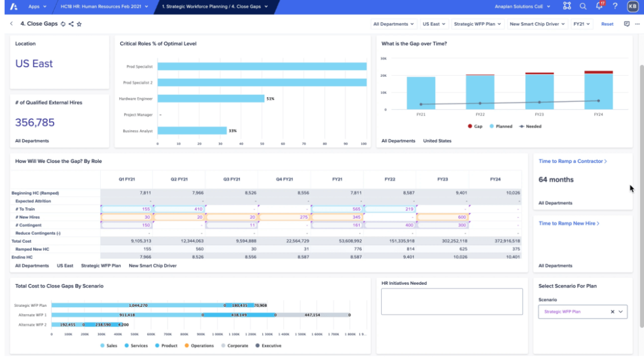The image size is (644, 360).
Task: Click the KB user avatar
Action: point(632,6)
